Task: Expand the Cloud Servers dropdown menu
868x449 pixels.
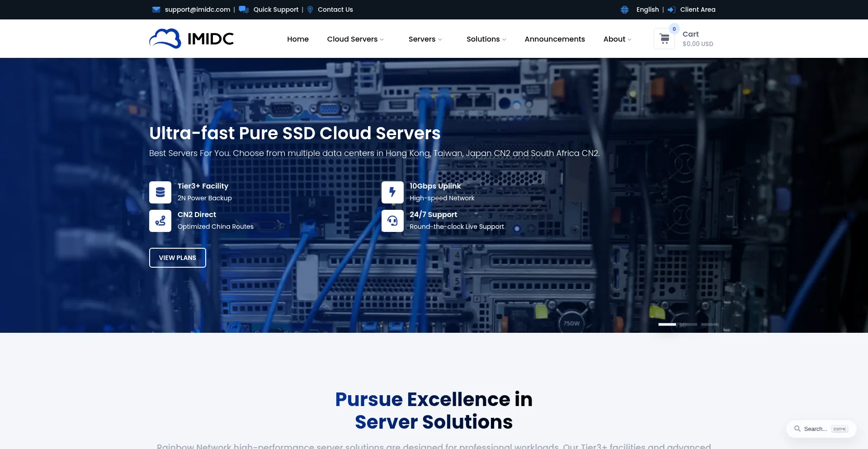Action: (x=355, y=39)
